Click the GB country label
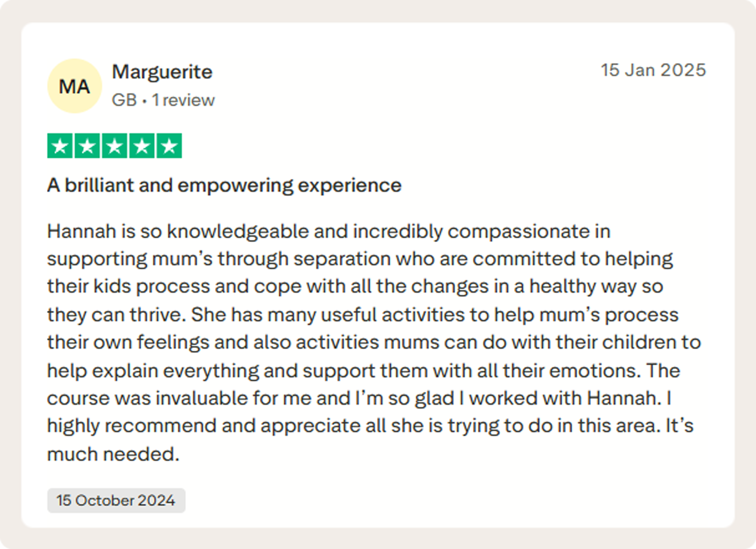 124,100
